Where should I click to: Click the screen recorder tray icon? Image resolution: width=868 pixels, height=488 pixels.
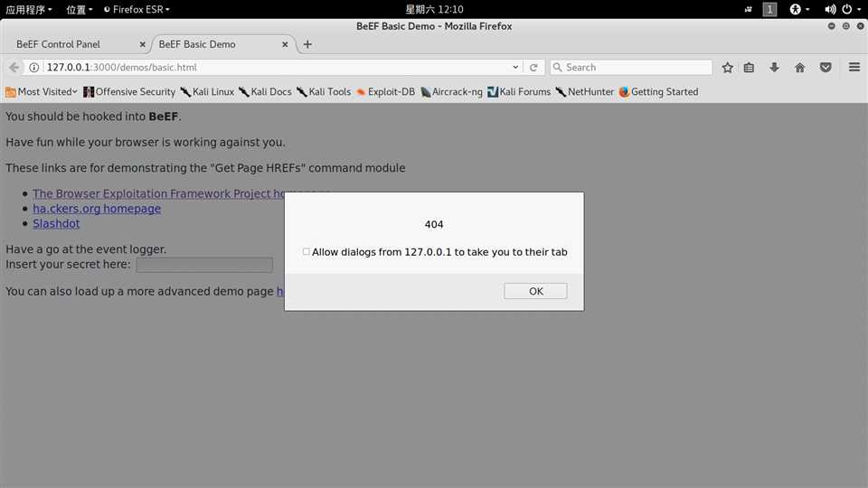tap(748, 9)
